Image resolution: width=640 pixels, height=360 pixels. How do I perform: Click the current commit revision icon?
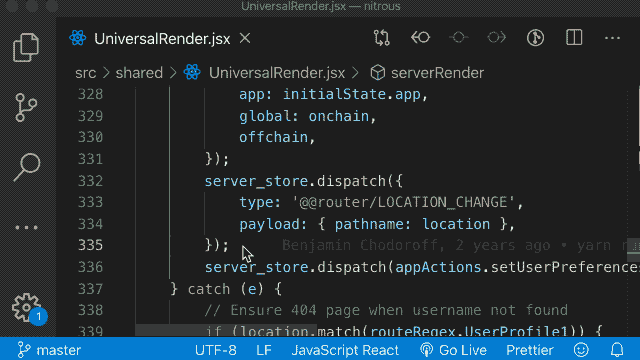click(x=458, y=38)
